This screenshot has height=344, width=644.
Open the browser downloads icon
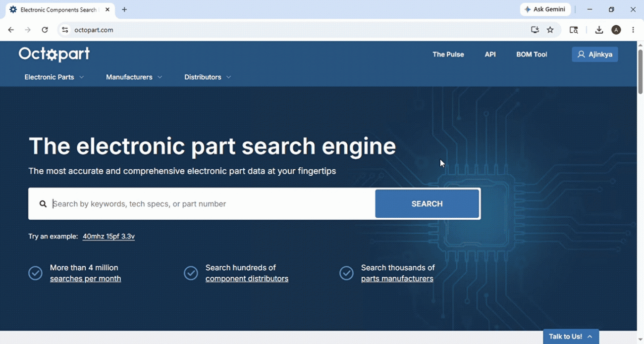coord(599,30)
